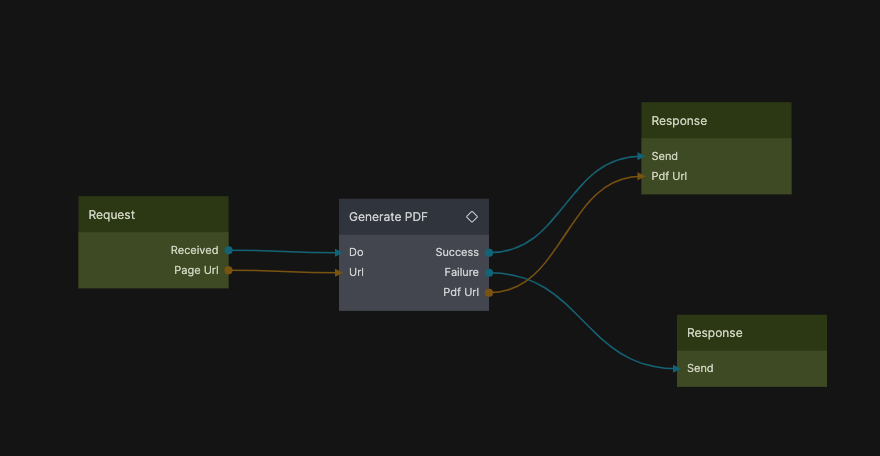The width and height of the screenshot is (880, 456).
Task: Click the Pdf Url label in upper Response node
Action: pos(669,176)
